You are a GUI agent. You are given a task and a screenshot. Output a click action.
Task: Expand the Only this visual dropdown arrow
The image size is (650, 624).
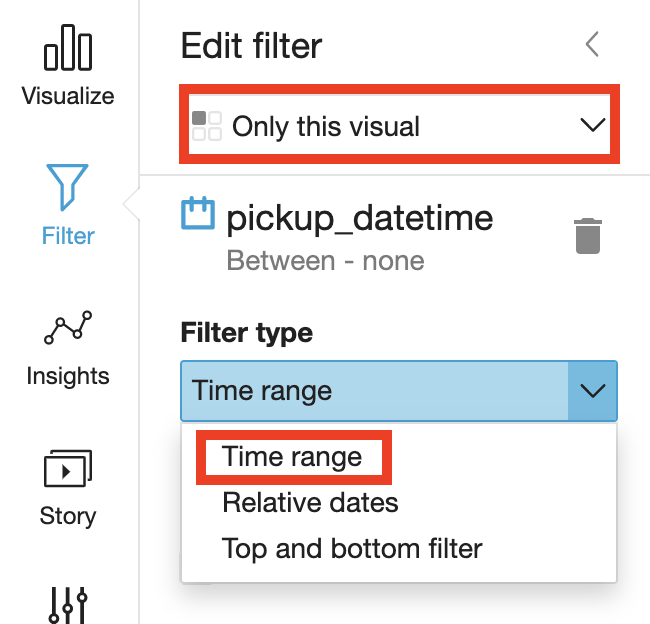(592, 125)
